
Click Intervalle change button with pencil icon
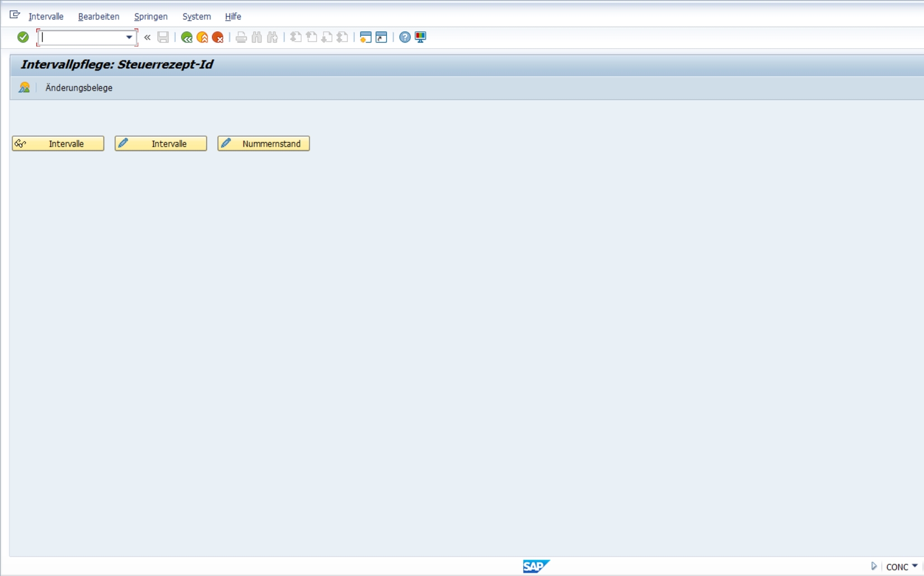[x=161, y=144]
